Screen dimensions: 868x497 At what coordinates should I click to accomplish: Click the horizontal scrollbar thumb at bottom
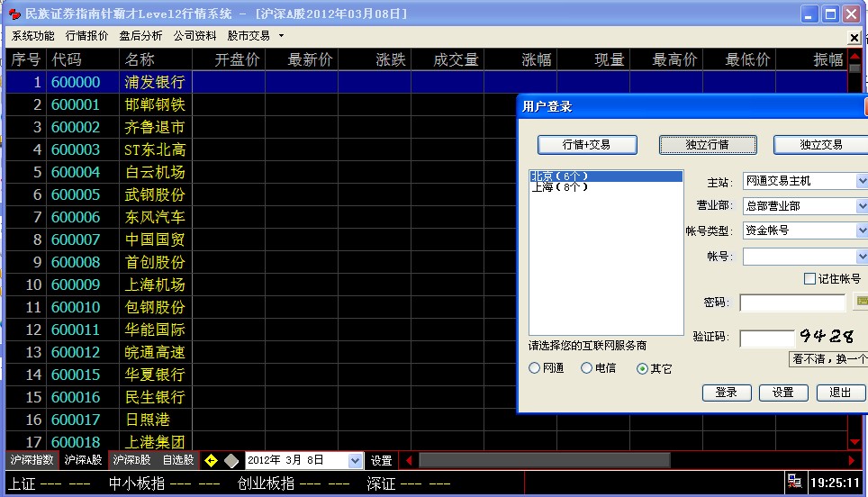click(x=545, y=461)
